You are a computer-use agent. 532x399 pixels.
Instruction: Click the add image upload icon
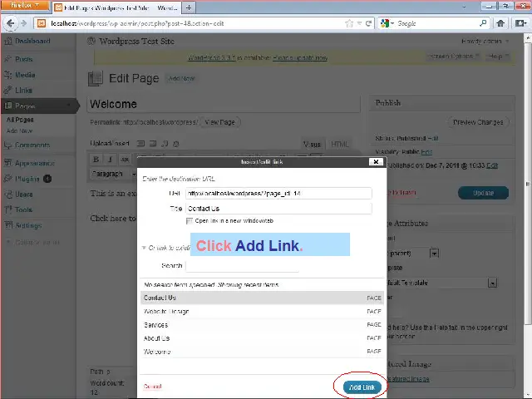(x=140, y=144)
